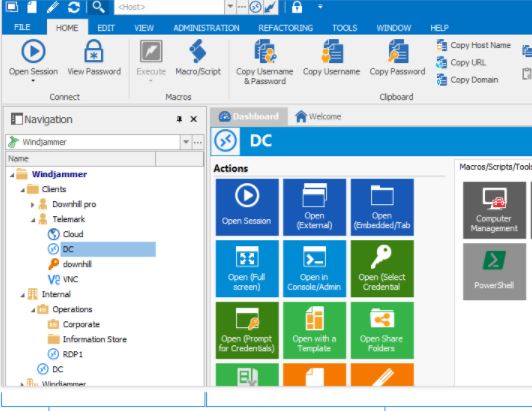Click the refresh icon in quick access bar
The width and height of the screenshot is (532, 411).
coord(74,7)
